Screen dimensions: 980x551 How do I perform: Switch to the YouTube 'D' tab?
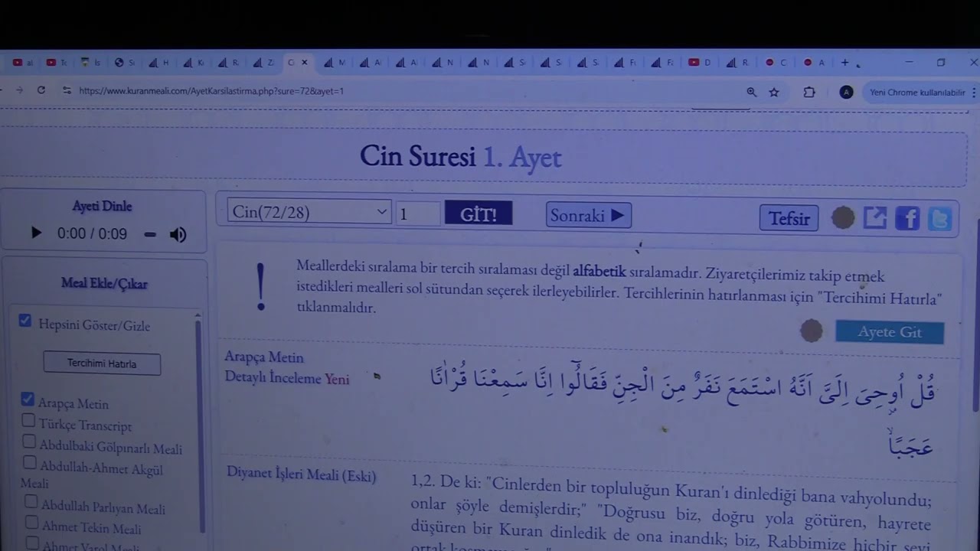[700, 63]
